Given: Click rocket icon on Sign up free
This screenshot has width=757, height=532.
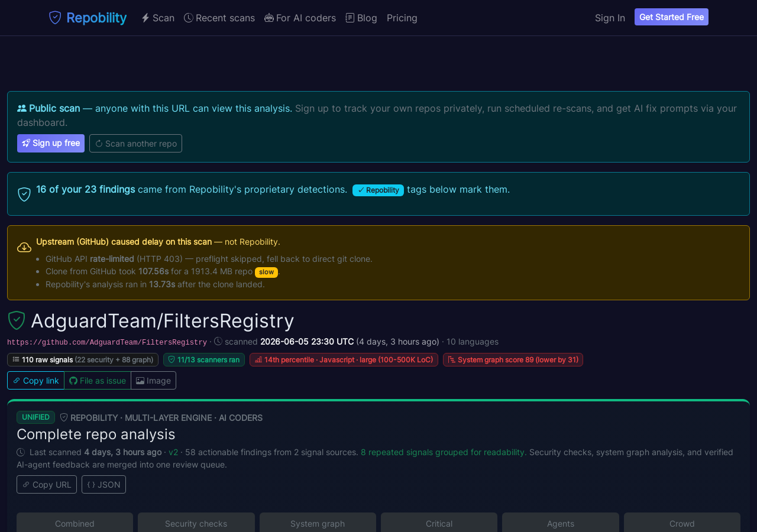Looking at the screenshot, I should coord(26,143).
